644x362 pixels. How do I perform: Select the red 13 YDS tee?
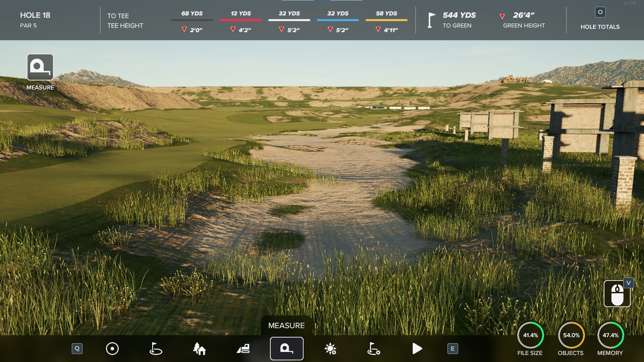click(x=240, y=17)
